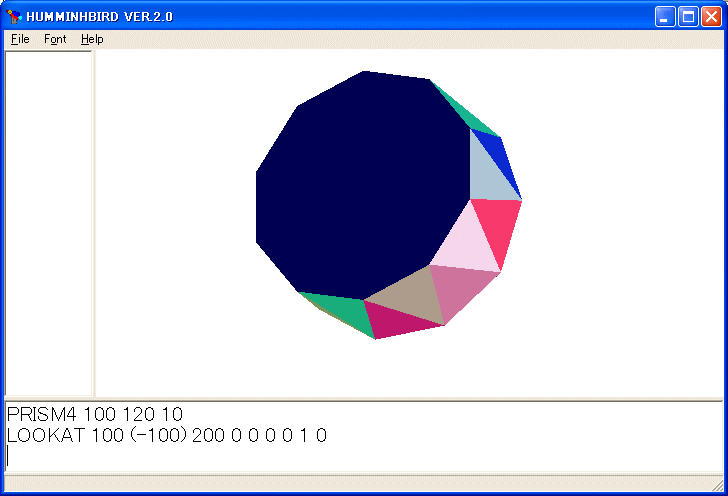The height and width of the screenshot is (496, 728).
Task: Click the empty left side panel
Action: tap(48, 223)
